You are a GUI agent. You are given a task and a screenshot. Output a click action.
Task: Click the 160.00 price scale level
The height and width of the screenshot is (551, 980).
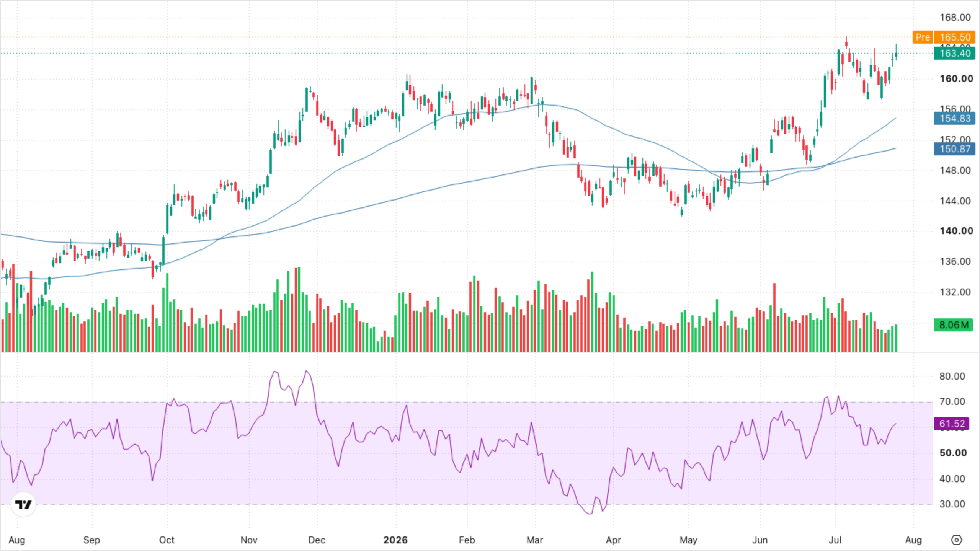pyautogui.click(x=956, y=78)
